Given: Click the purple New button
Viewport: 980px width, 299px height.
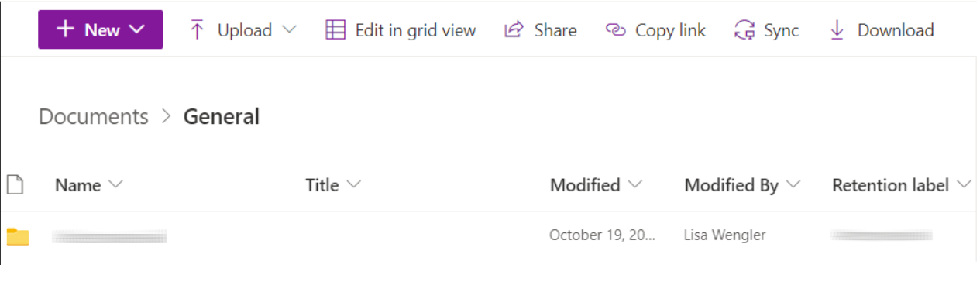Looking at the screenshot, I should [101, 29].
